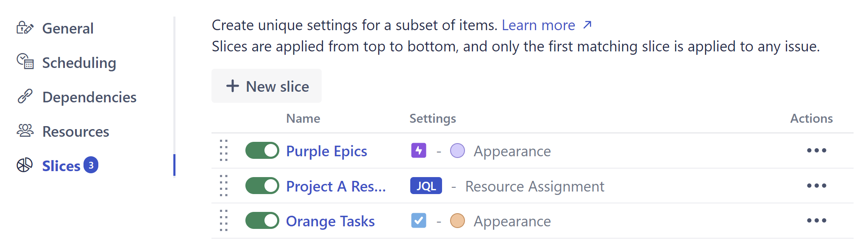Click the Resources people icon
The height and width of the screenshot is (248, 868).
point(25,131)
